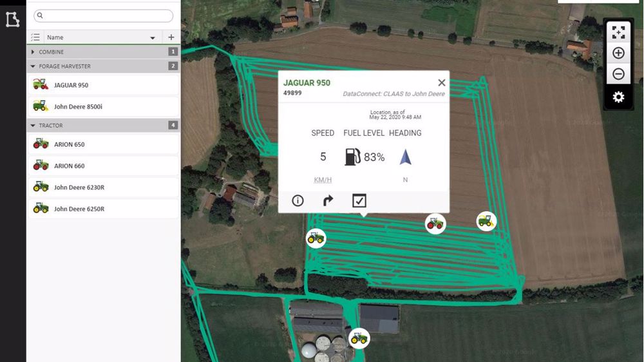Click the red tractor marker on the map
The height and width of the screenshot is (362, 644).
click(x=435, y=224)
